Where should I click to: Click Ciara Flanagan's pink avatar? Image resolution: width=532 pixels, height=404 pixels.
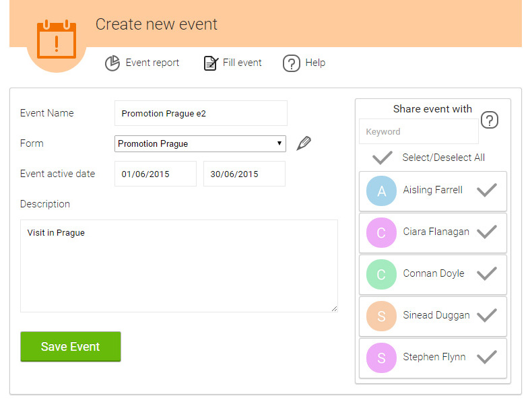click(381, 233)
